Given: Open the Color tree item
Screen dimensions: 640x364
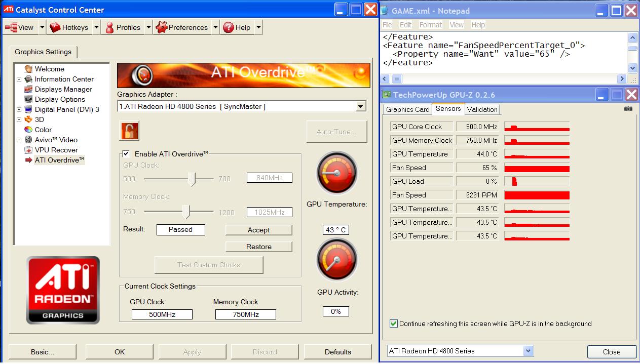Looking at the screenshot, I should pyautogui.click(x=43, y=130).
